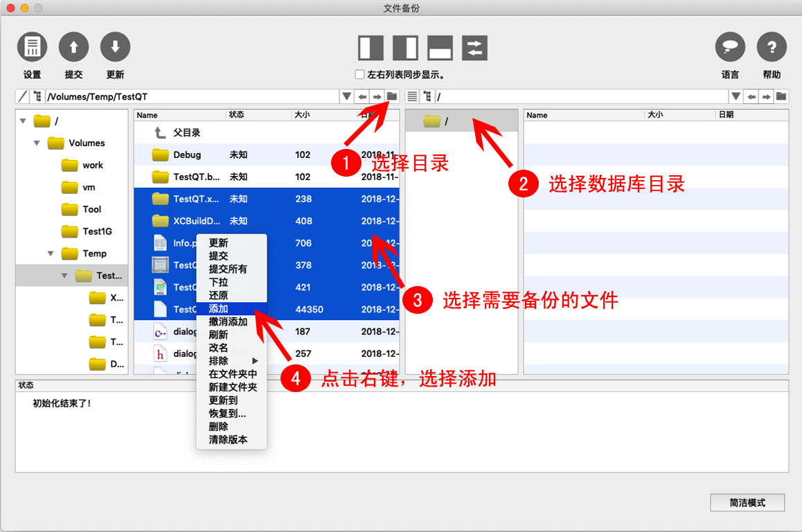This screenshot has height=532, width=802.
Task: Click list view icon in database path bar
Action: pyautogui.click(x=412, y=96)
